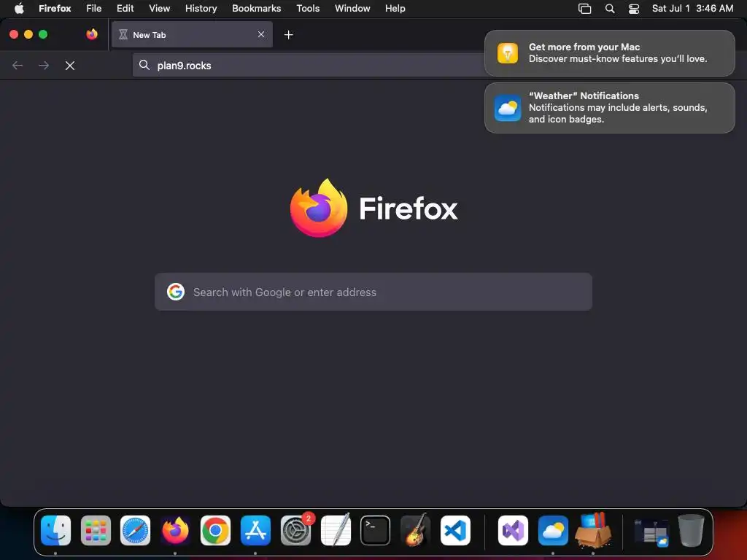Image resolution: width=747 pixels, height=560 pixels.
Task: Open the Weather Notifications alert
Action: 610,108
